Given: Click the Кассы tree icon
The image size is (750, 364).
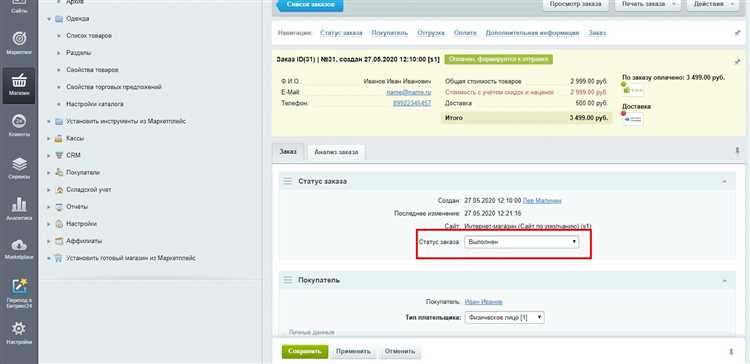Looking at the screenshot, I should 59,138.
